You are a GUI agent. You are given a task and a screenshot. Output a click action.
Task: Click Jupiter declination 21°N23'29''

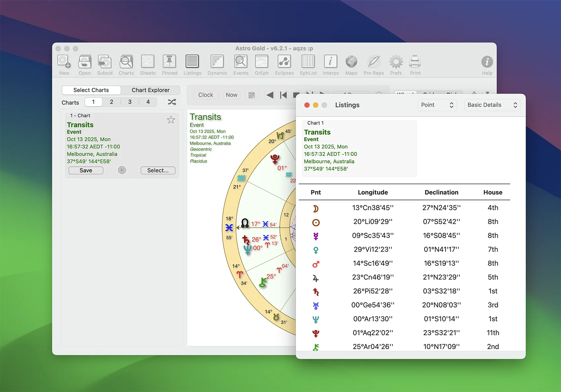tap(442, 277)
